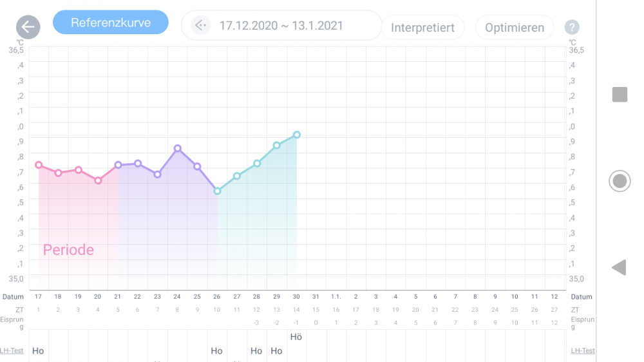Viewport: 644px width, 362px height.
Task: Tap date label 31 on axis
Action: pos(316,297)
